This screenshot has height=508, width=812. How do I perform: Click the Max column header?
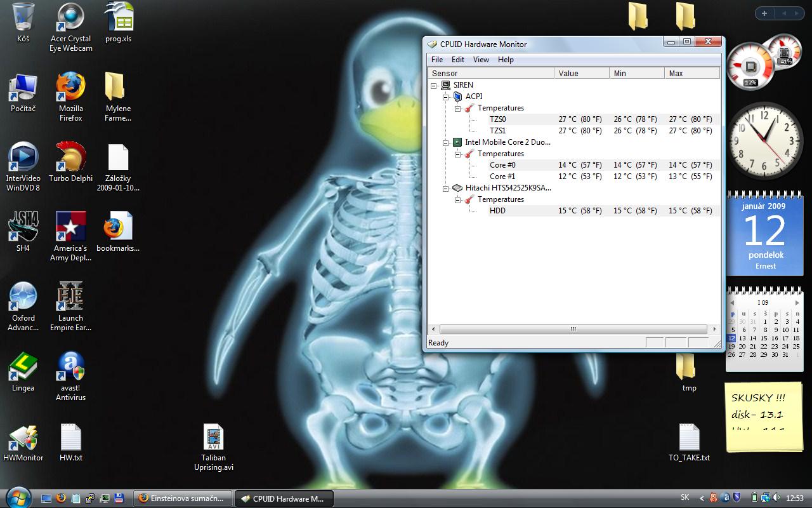[x=692, y=73]
